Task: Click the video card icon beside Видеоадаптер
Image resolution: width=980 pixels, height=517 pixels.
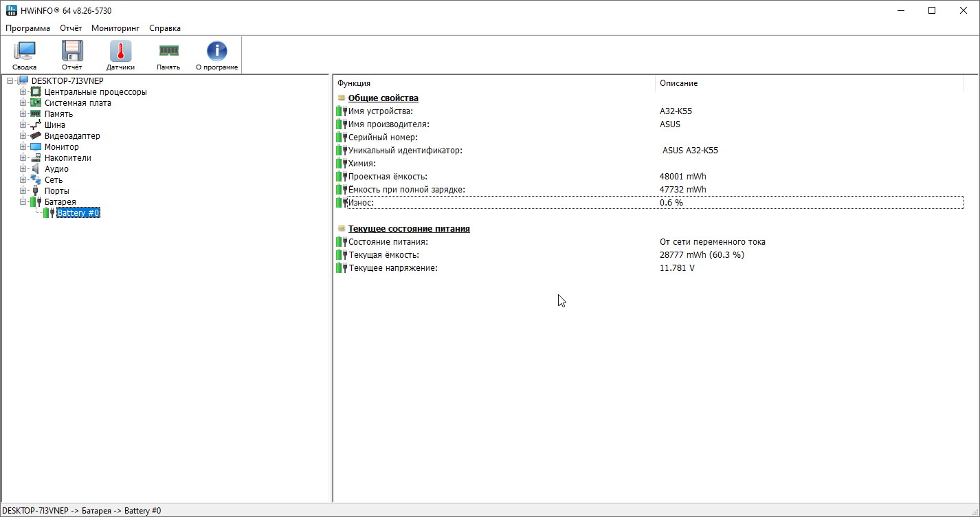Action: [x=36, y=135]
